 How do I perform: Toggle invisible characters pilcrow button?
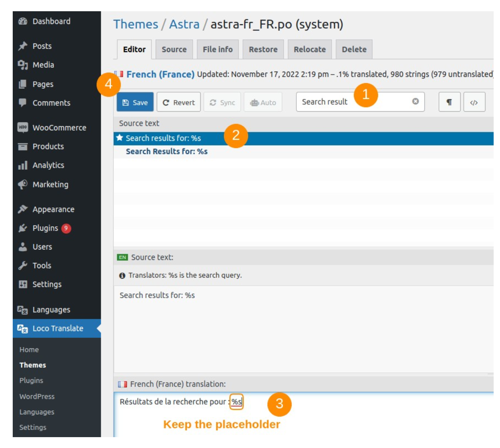tap(449, 102)
